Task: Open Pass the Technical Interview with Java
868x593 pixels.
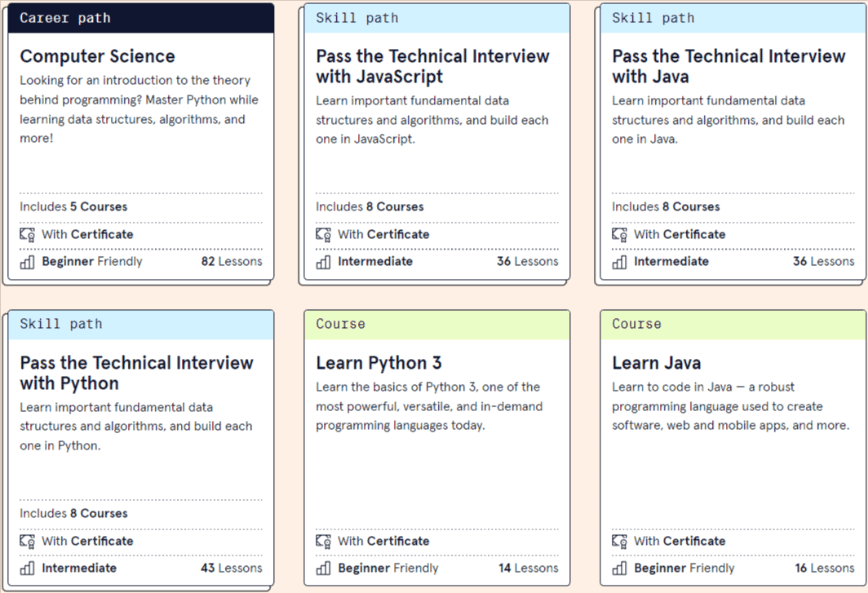Action: pyautogui.click(x=729, y=66)
